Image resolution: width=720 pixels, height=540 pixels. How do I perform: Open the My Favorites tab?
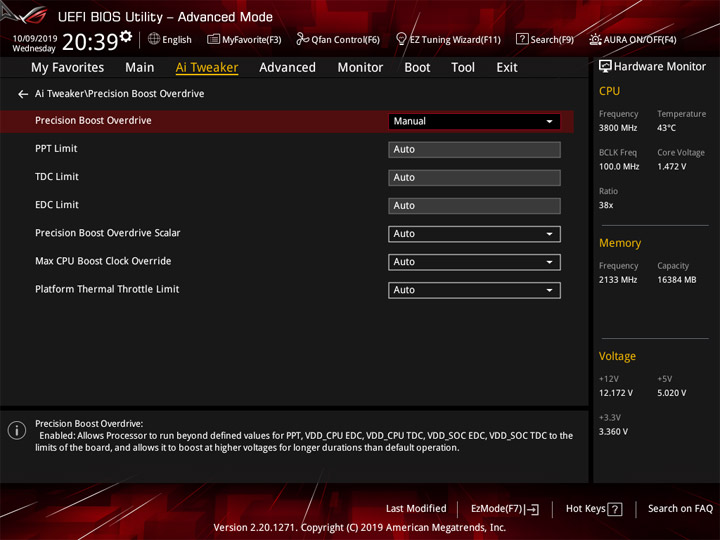coord(68,68)
